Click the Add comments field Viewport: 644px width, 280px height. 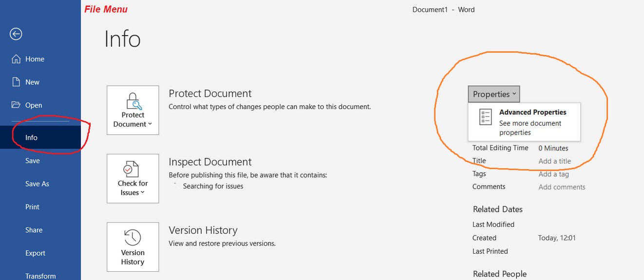point(562,187)
